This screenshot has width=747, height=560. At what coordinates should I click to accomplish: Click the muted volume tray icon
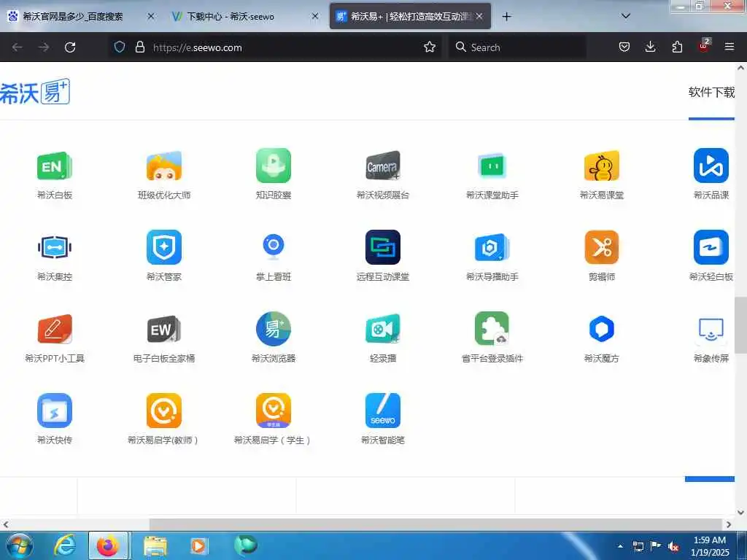673,547
